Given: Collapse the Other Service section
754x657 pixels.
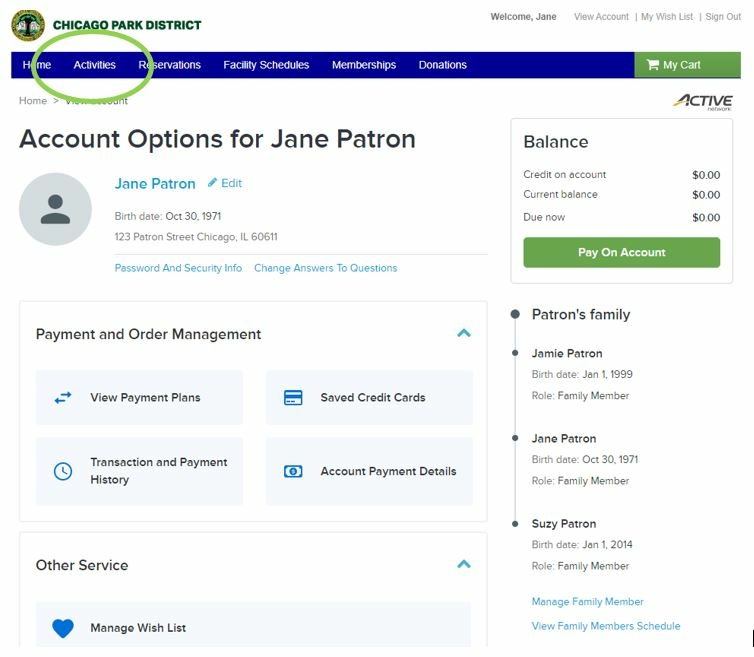Looking at the screenshot, I should pyautogui.click(x=464, y=564).
